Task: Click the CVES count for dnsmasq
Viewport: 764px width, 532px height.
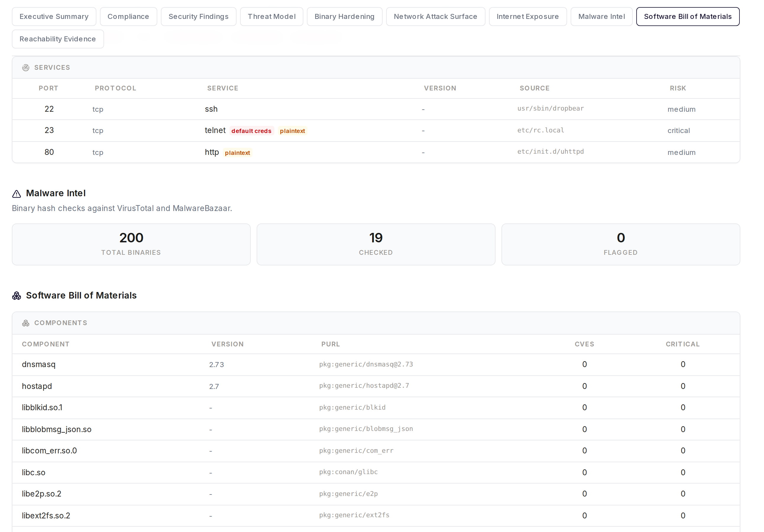Action: [584, 365]
